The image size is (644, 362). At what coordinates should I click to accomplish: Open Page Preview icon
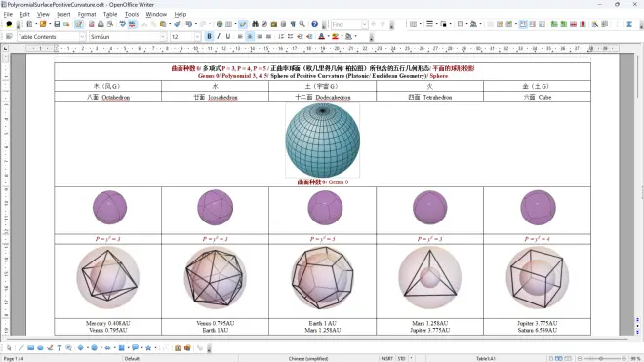(x=110, y=24)
